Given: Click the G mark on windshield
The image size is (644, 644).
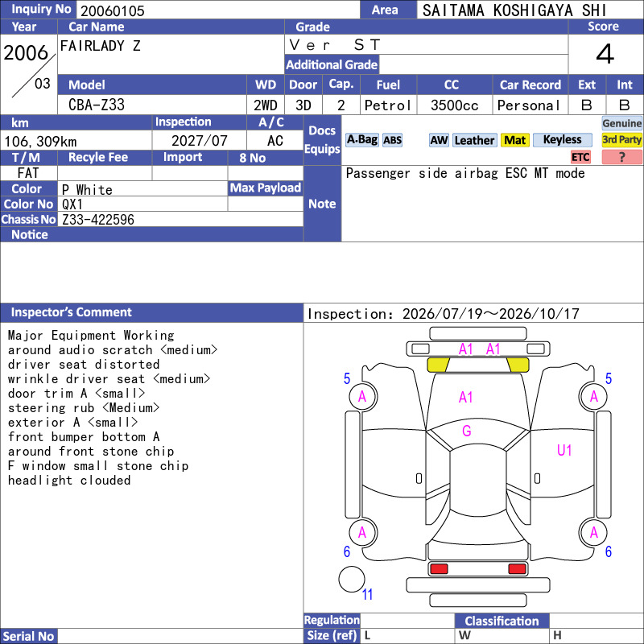Looking at the screenshot, I should (466, 431).
